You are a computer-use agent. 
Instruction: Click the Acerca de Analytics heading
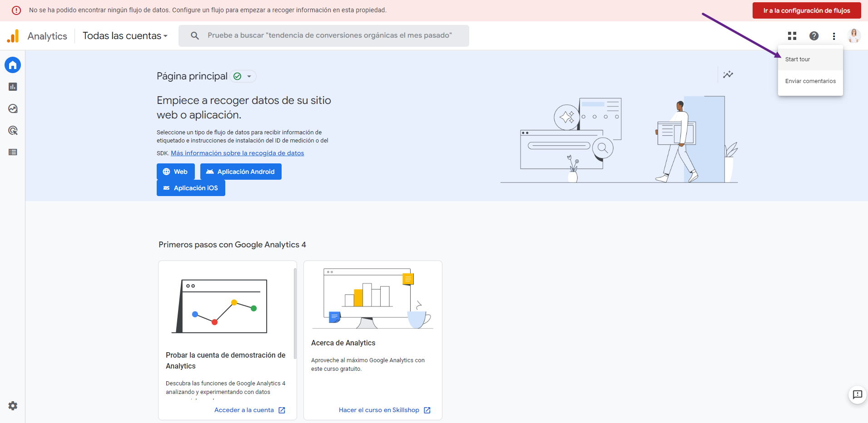[x=343, y=343]
